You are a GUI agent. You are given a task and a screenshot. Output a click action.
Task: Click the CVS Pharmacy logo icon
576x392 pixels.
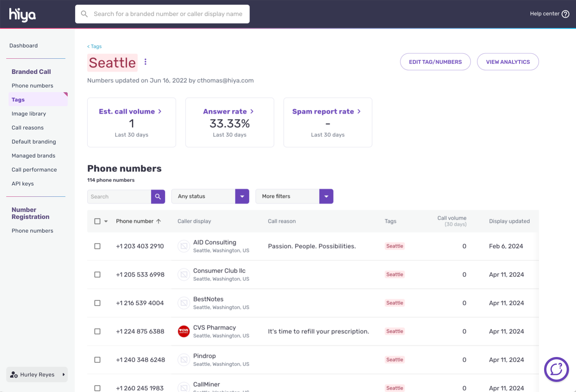pos(184,331)
